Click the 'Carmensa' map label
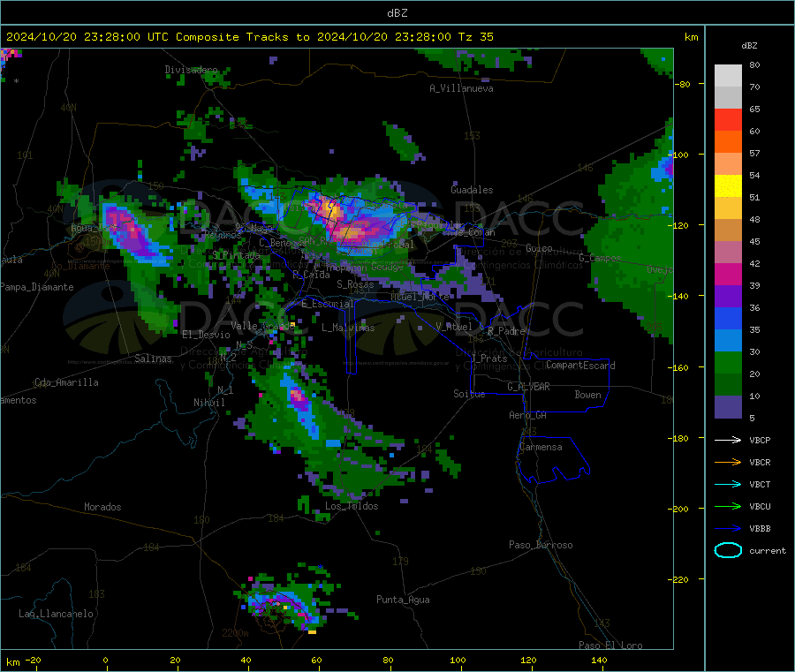Viewport: 795px width, 672px height. click(541, 447)
